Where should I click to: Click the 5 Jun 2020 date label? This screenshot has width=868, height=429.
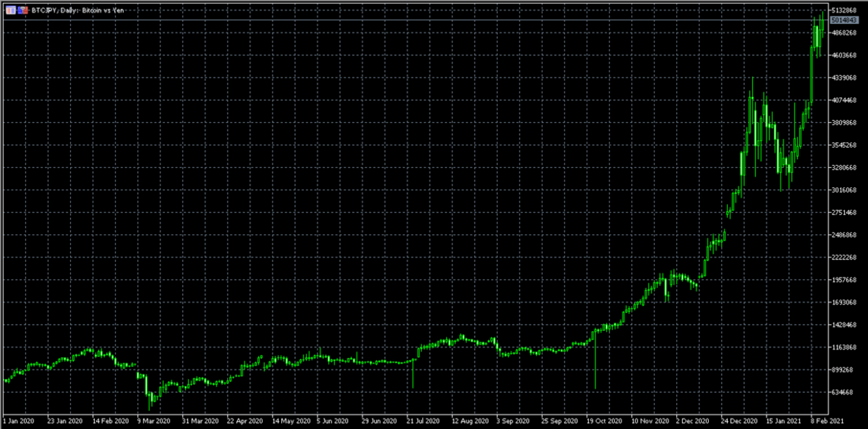[333, 422]
